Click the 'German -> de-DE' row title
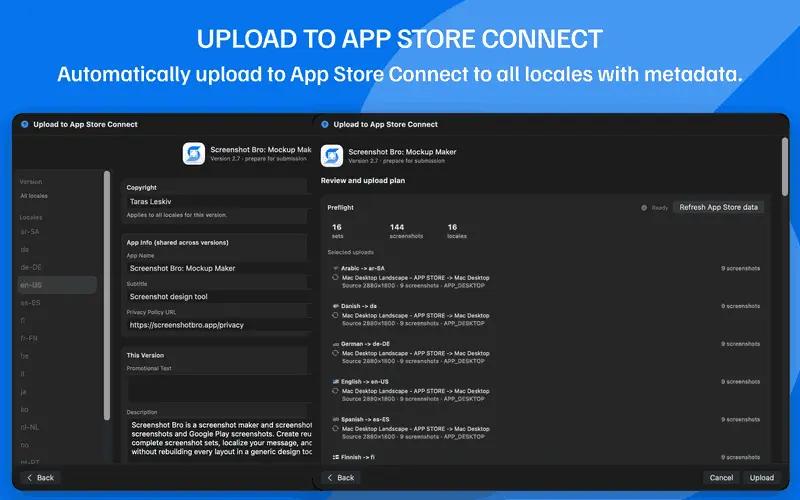This screenshot has width=800, height=500. [x=365, y=343]
